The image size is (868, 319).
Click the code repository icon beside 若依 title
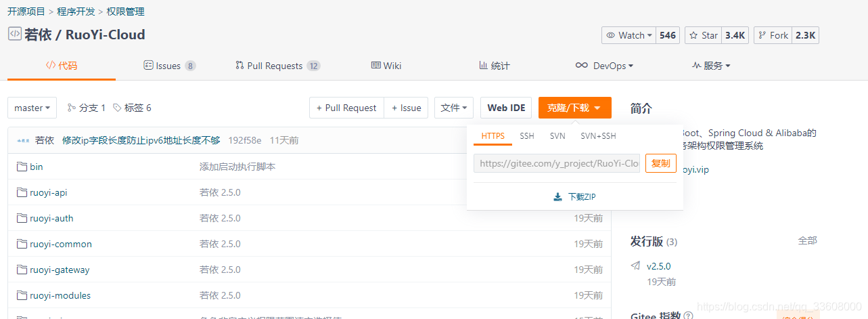tap(14, 34)
